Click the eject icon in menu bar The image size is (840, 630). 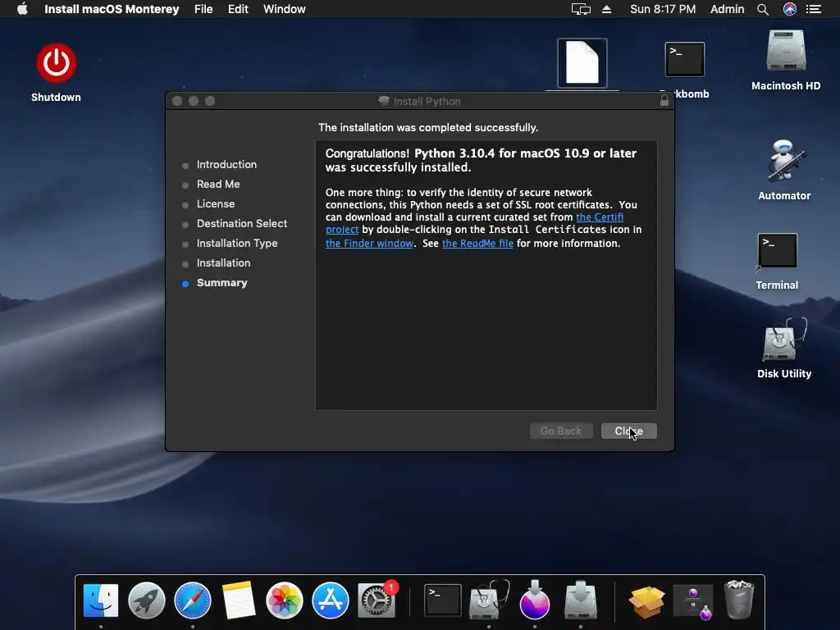pyautogui.click(x=606, y=9)
